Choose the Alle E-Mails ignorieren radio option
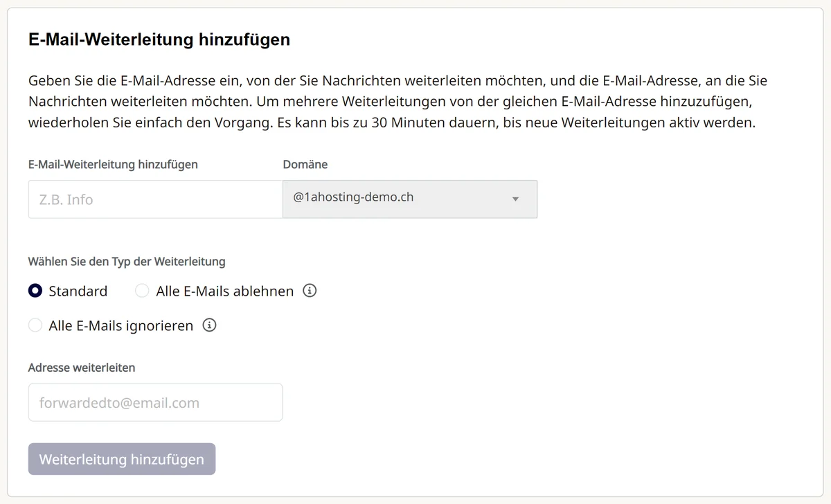831x504 pixels. 35,325
